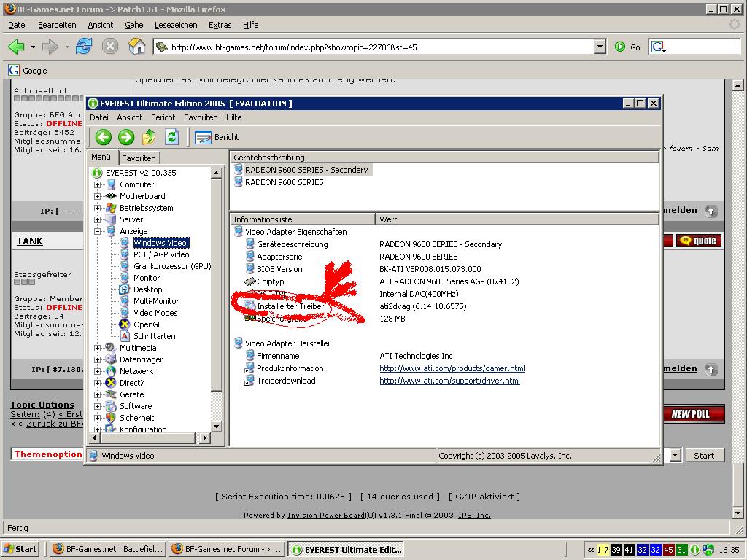The image size is (747, 560).
Task: Open EVEREST Ansicht menu
Action: [x=130, y=117]
